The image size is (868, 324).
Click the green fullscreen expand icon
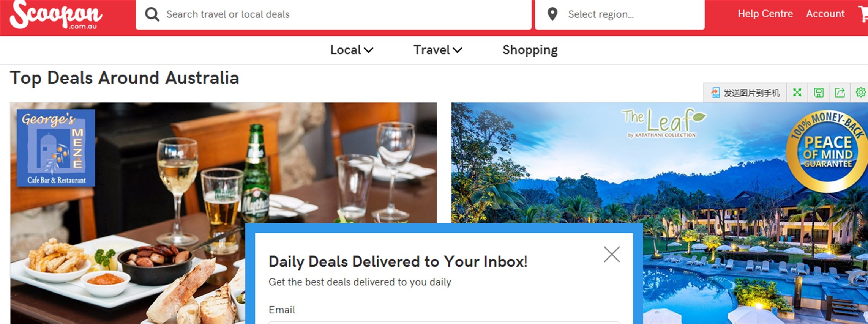(x=797, y=93)
